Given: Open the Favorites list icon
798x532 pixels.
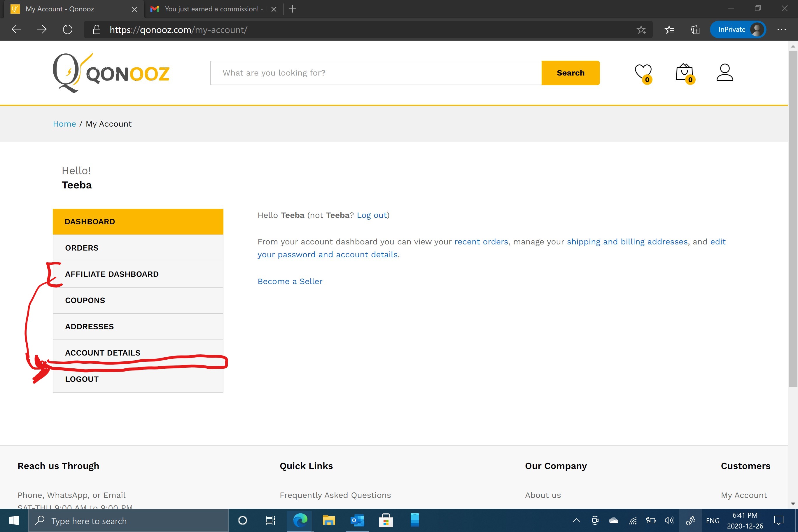Looking at the screenshot, I should tap(669, 30).
